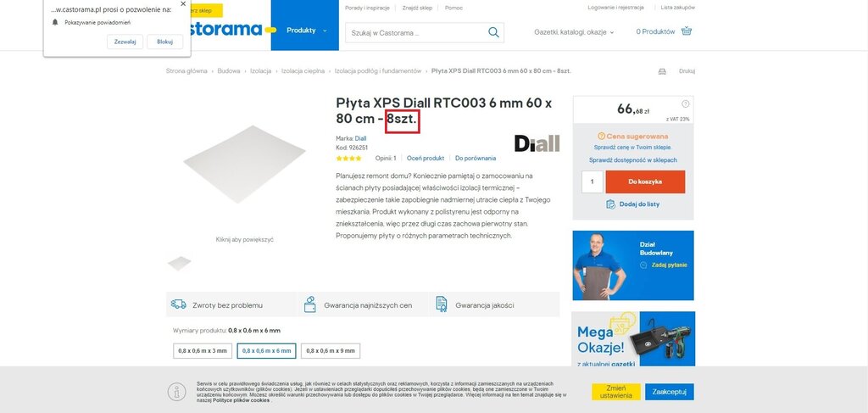The height and width of the screenshot is (413, 868).
Task: Select the 0,8 x 0,6 m x 9 mm variant
Action: tap(331, 351)
